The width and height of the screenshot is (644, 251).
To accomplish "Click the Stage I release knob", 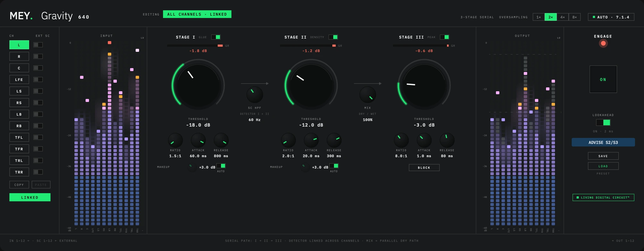I will click(221, 140).
